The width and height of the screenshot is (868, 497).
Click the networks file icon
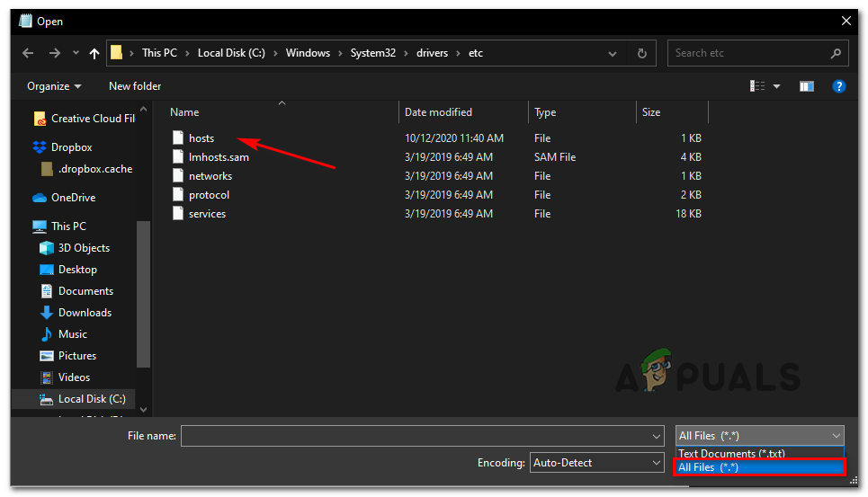178,175
